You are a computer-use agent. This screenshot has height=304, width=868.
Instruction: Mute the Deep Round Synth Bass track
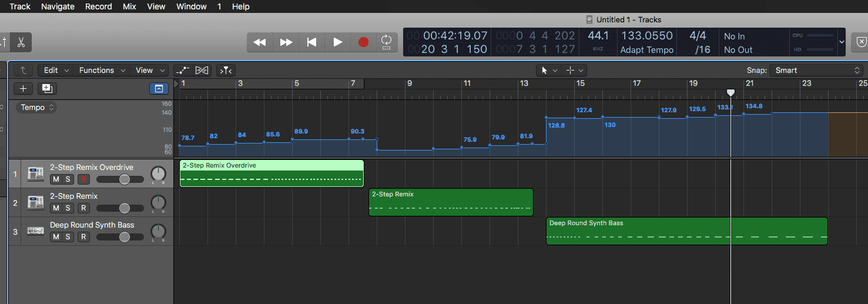point(56,237)
